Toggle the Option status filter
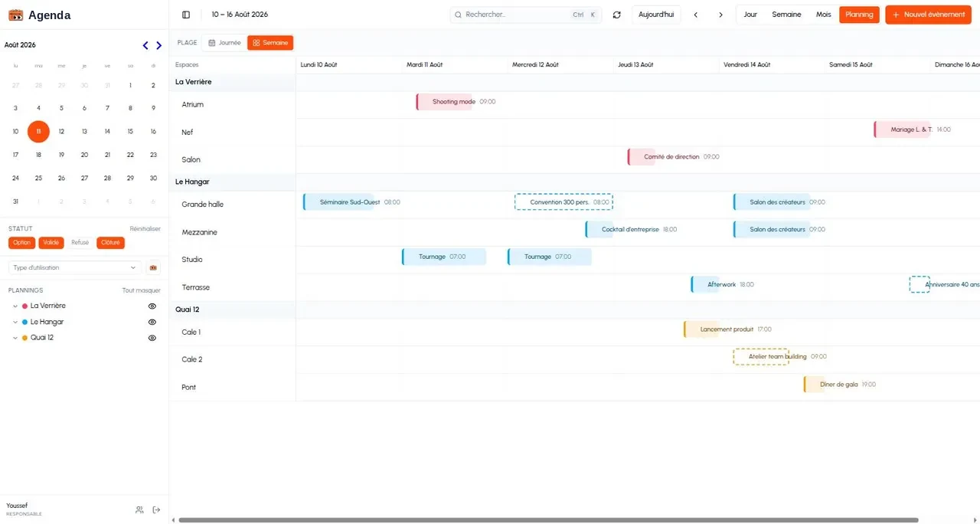This screenshot has width=980, height=524. click(21, 243)
